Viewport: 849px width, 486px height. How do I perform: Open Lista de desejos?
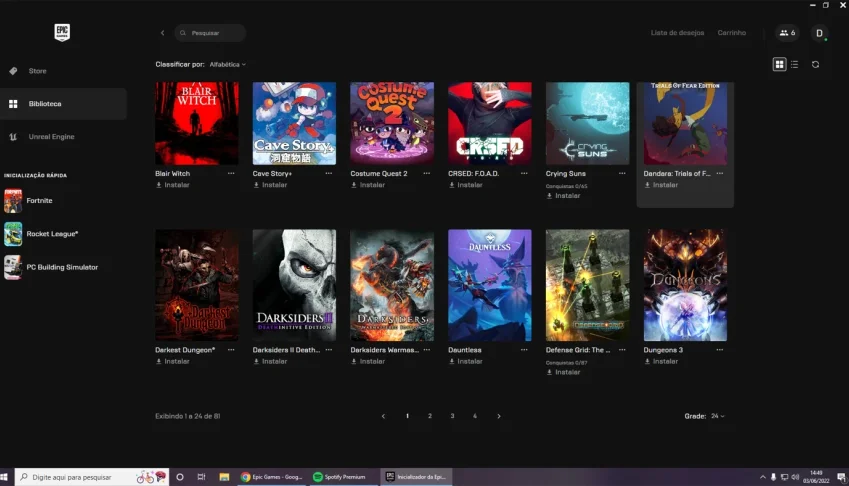[677, 33]
